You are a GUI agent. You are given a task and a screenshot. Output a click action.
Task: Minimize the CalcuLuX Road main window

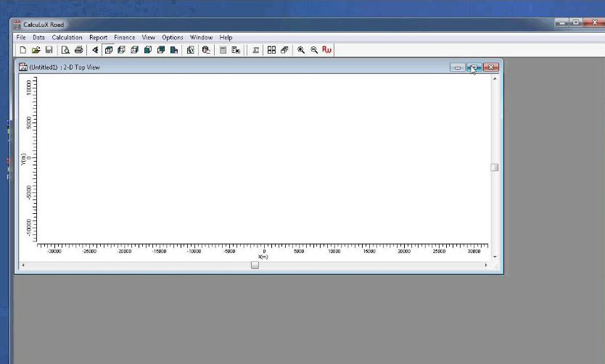[561, 22]
